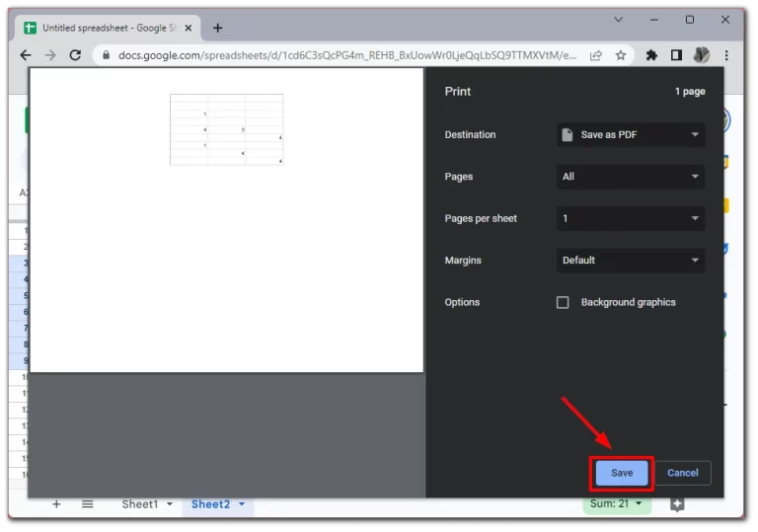Open the Pages per sheet dropdown

pyautogui.click(x=631, y=219)
